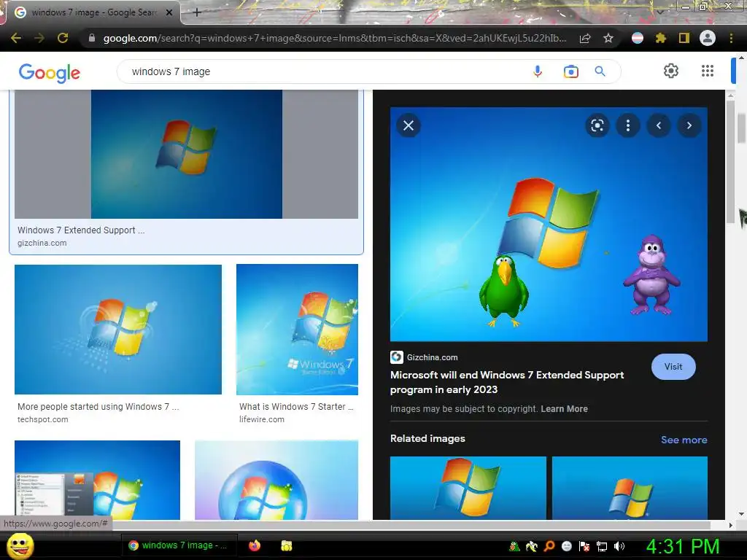Image resolution: width=747 pixels, height=560 pixels.
Task: Click the volume speaker tray icon
Action: tap(619, 547)
